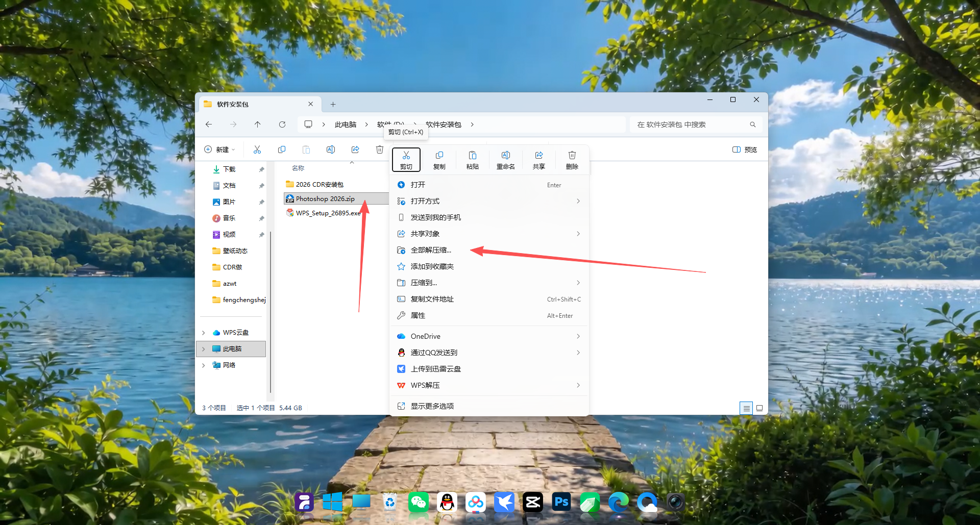Choose 删除 in the context menu's top row
The height and width of the screenshot is (525, 980).
(572, 160)
